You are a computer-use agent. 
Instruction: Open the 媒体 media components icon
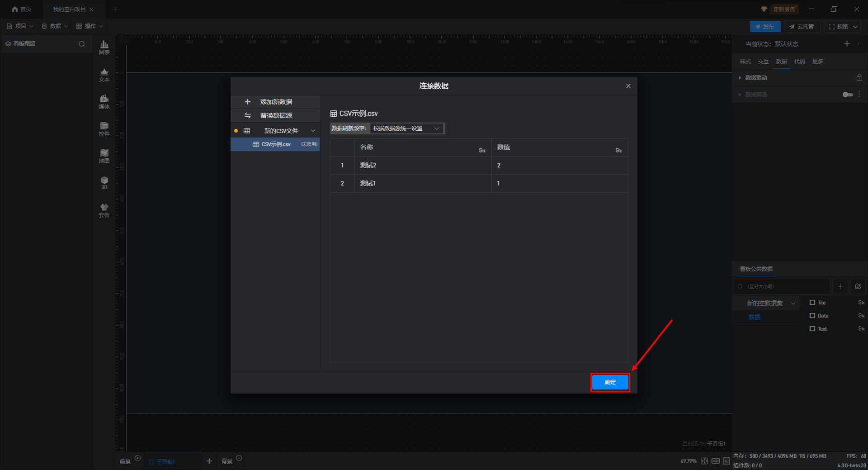(x=104, y=102)
